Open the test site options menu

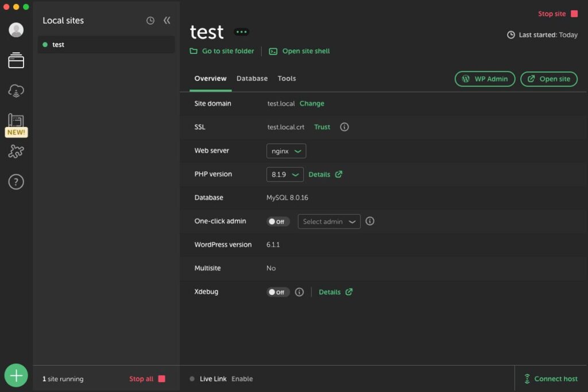tap(242, 32)
